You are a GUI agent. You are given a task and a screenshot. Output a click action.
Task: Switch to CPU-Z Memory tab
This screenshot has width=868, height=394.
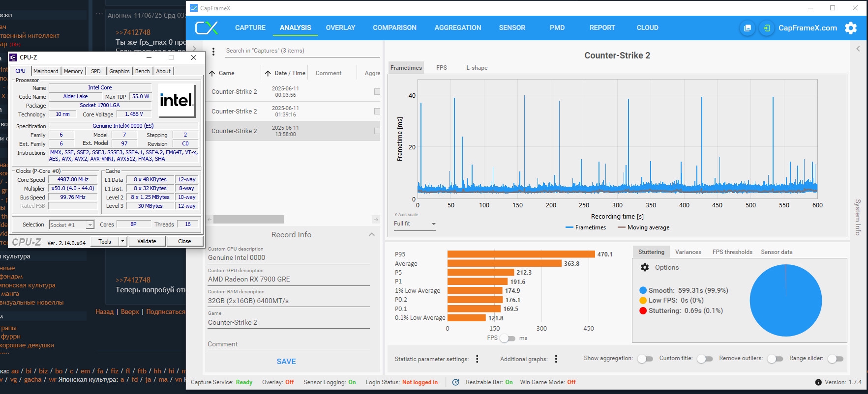[x=73, y=71]
